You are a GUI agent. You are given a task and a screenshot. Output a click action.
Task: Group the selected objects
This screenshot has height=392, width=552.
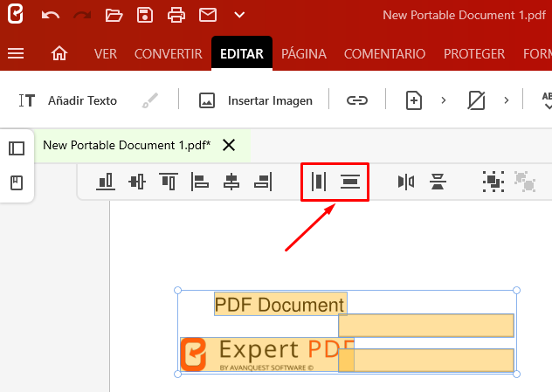(493, 182)
